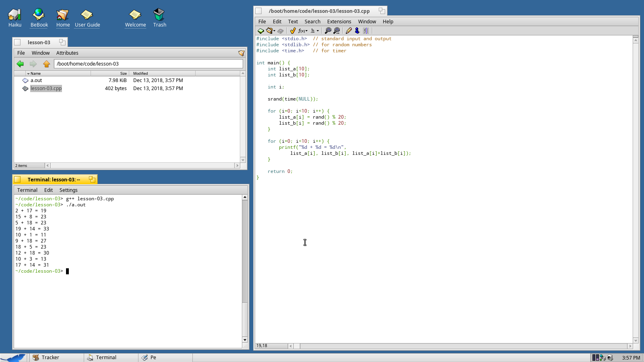Image resolution: width=644 pixels, height=362 pixels.
Task: Select the lesson-03.cpp file in Tracker
Action: [46, 88]
